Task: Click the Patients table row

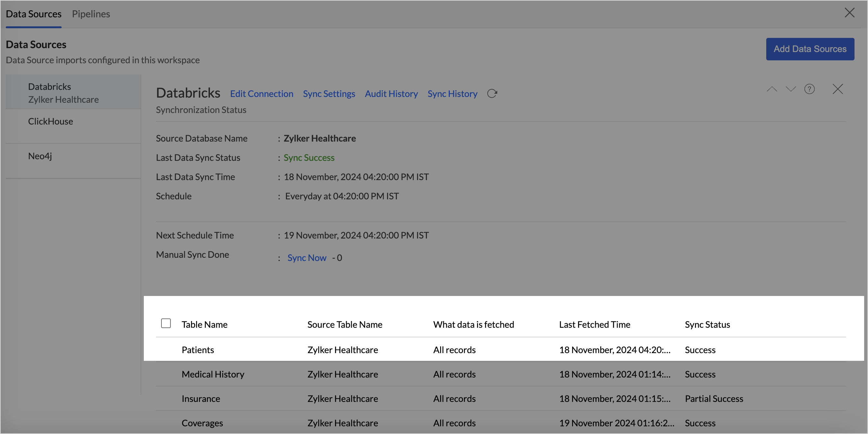Action: 198,350
